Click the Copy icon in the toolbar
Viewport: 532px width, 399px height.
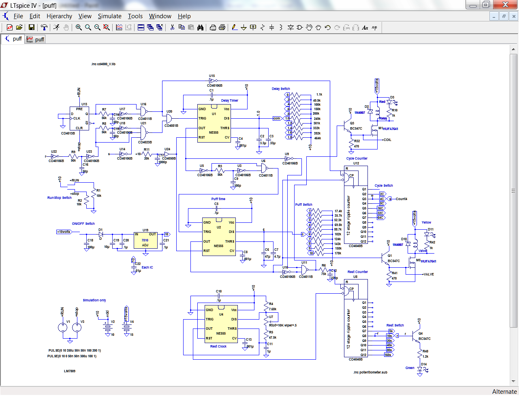click(182, 28)
